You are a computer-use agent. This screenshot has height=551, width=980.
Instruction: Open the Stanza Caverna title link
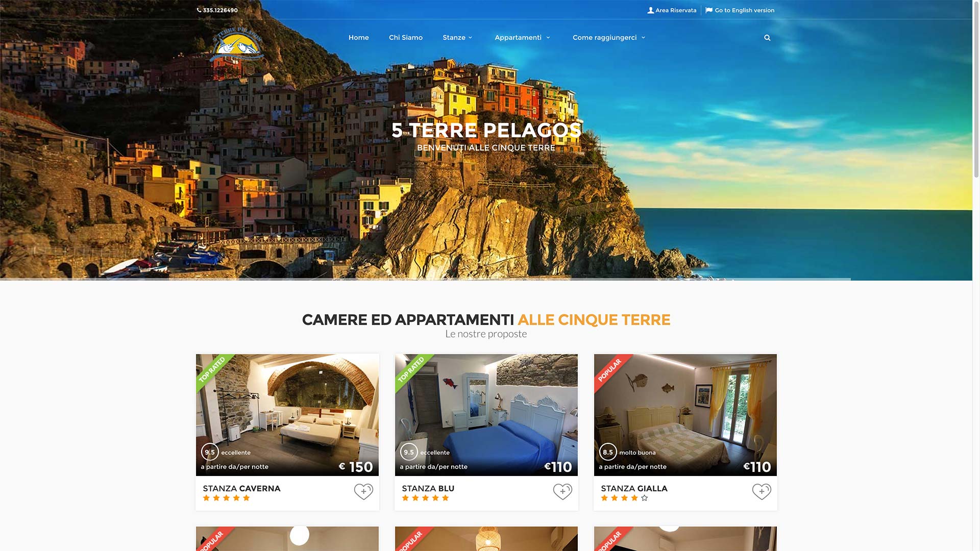click(x=241, y=488)
